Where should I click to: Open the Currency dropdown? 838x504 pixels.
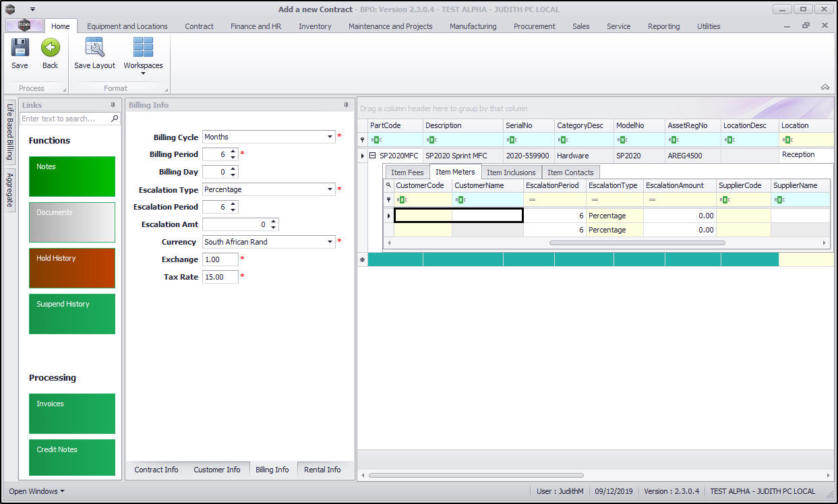330,242
